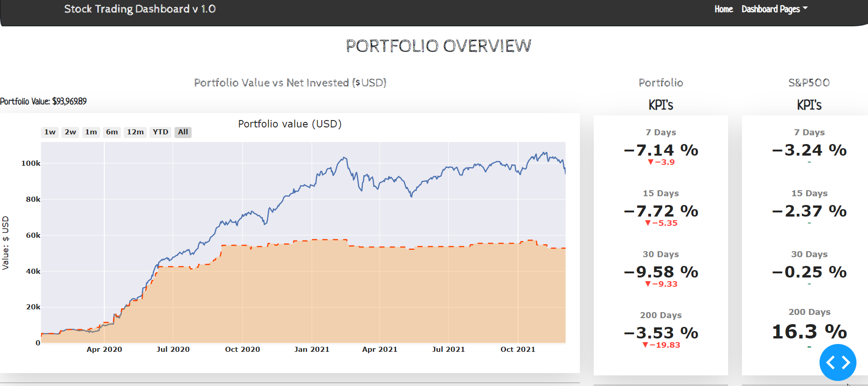Switch chart range to 1w
Image resolution: width=868 pixels, height=386 pixels.
pos(49,132)
